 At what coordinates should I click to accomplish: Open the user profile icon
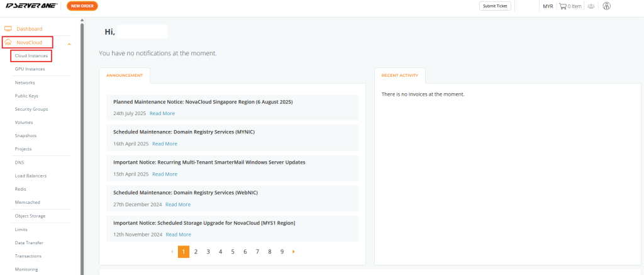607,6
